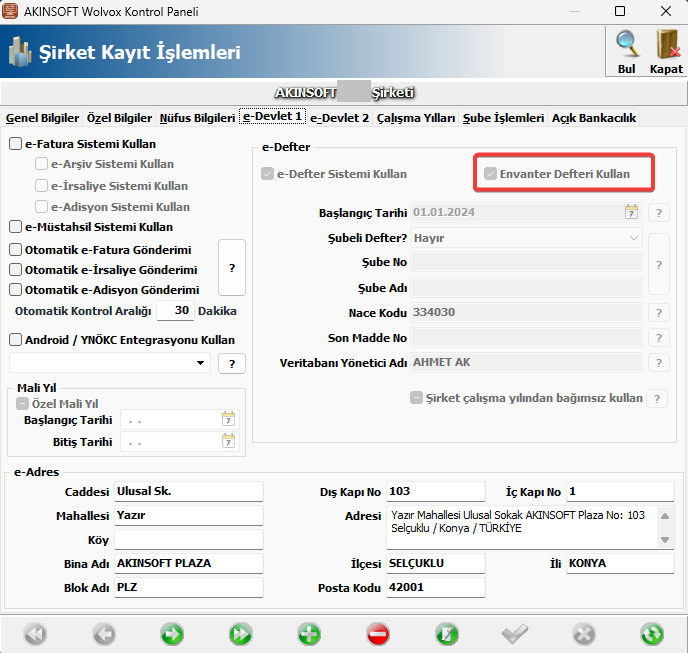Click the İç Kapı No field
Screen dimensions: 688x653
[x=620, y=492]
